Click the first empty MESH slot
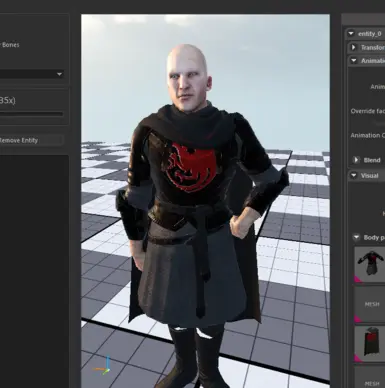Screen dimensions: 385x388 (370, 304)
